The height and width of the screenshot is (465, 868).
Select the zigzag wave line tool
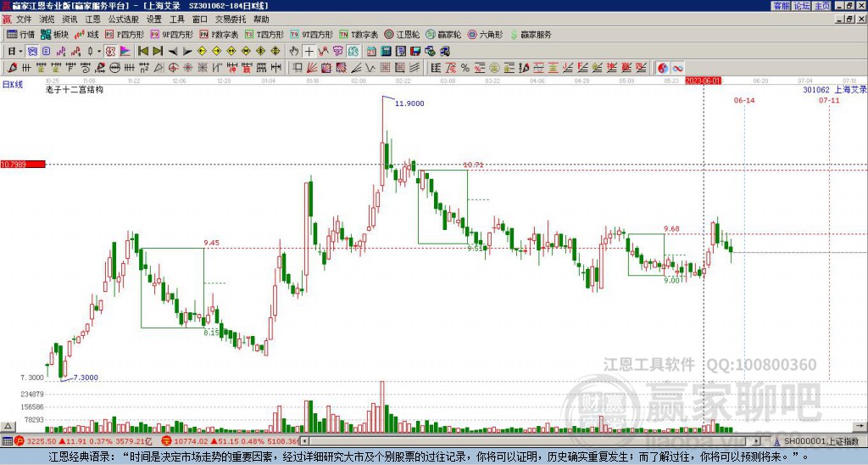coord(370,68)
